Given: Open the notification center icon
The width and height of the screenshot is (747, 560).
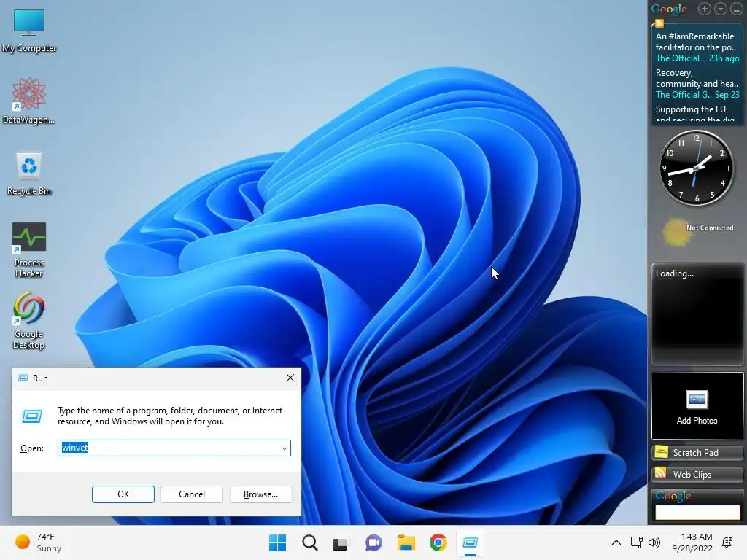Looking at the screenshot, I should point(727,542).
